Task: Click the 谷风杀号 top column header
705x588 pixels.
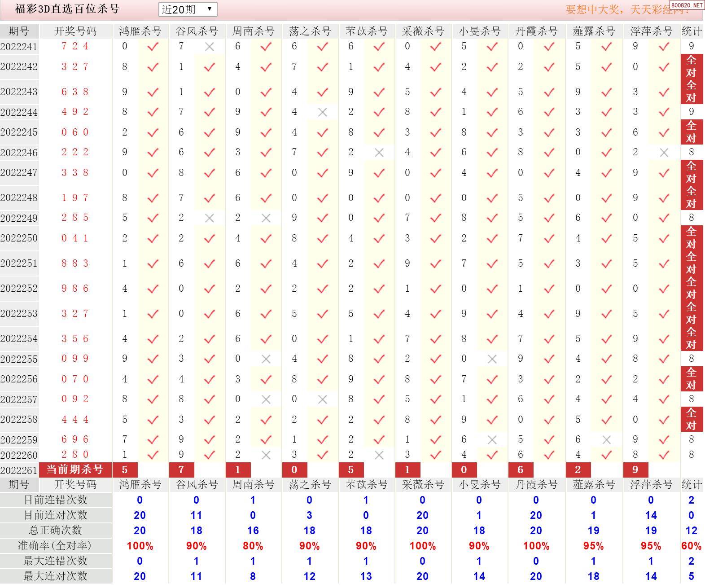Action: pyautogui.click(x=197, y=31)
